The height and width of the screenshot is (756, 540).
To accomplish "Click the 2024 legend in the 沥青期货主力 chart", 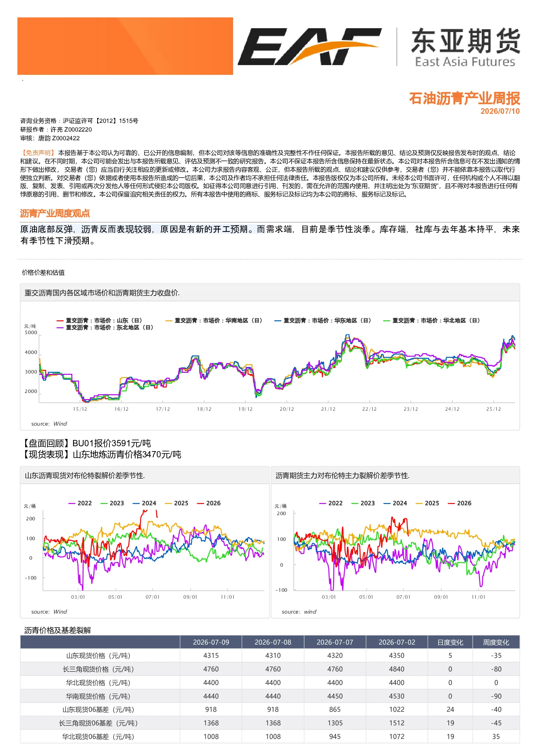I will point(395,503).
